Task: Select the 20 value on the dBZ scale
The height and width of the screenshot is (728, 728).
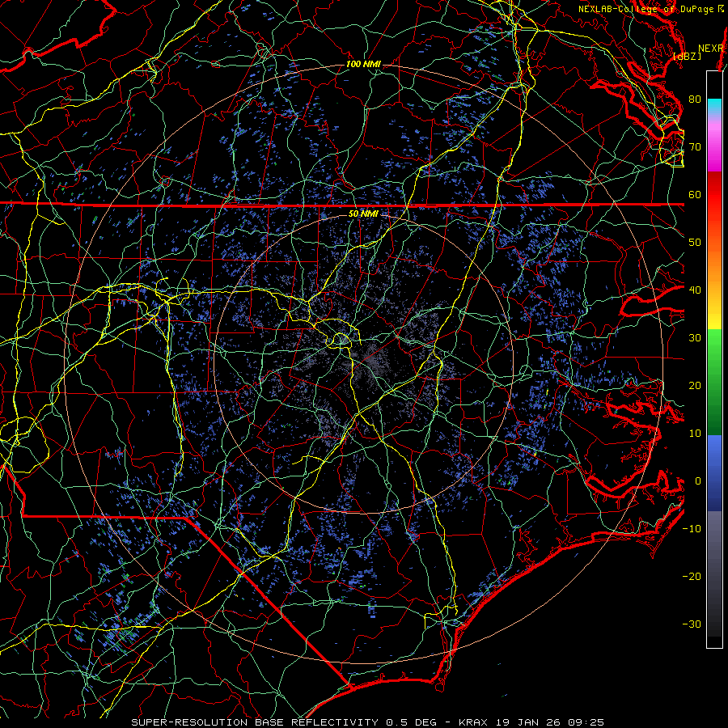Action: click(695, 386)
